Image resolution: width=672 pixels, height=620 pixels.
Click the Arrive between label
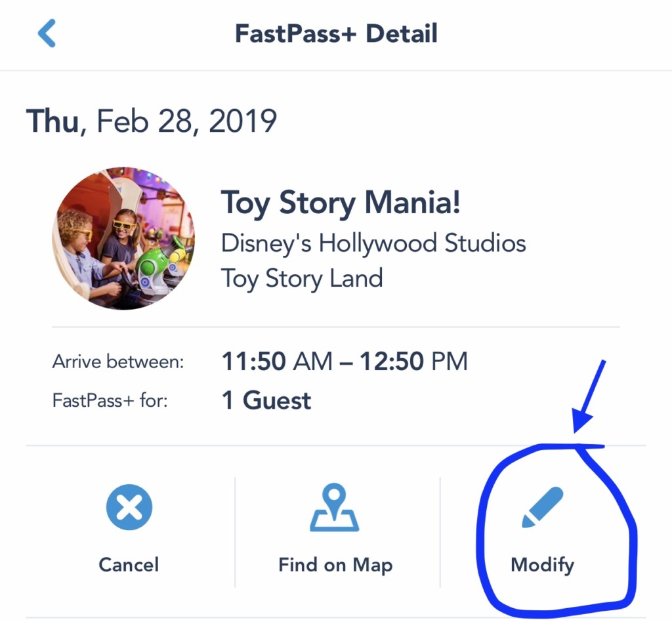[x=118, y=362]
